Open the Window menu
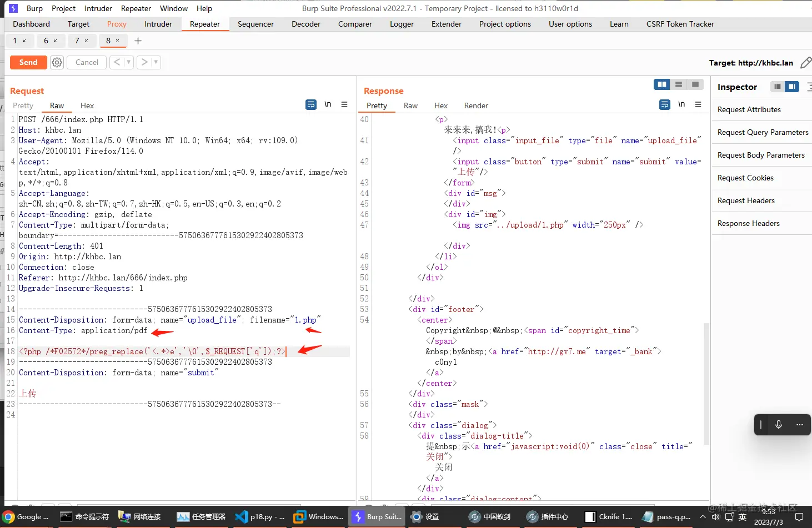 coord(174,8)
